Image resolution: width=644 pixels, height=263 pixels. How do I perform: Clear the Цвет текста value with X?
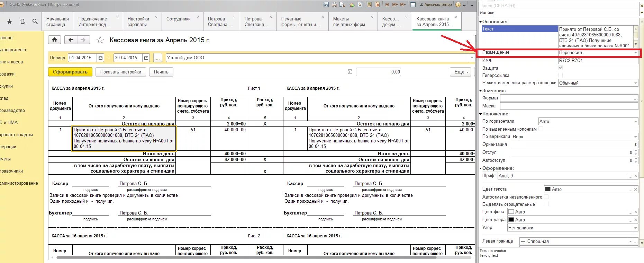(x=636, y=190)
